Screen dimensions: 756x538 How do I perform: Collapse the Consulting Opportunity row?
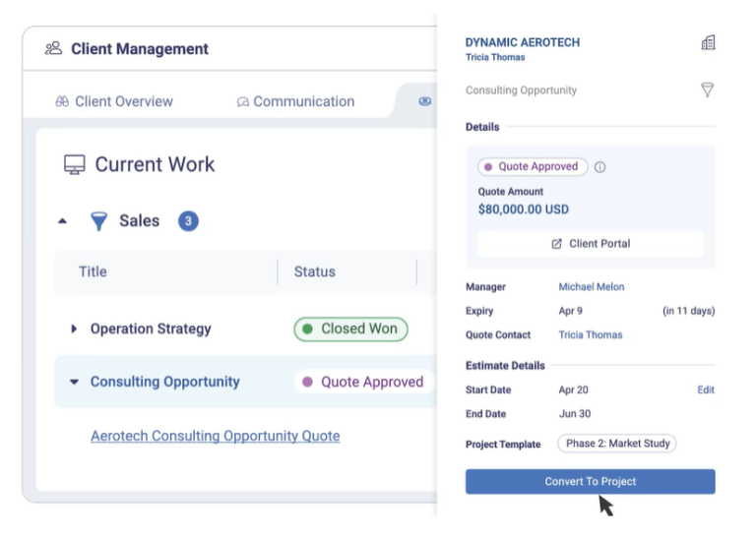tap(74, 382)
